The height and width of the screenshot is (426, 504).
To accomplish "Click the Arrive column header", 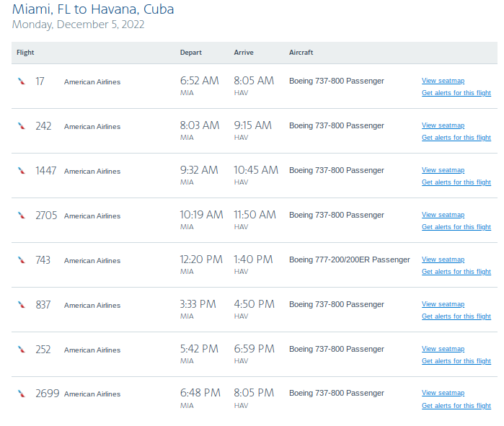I will pos(244,53).
